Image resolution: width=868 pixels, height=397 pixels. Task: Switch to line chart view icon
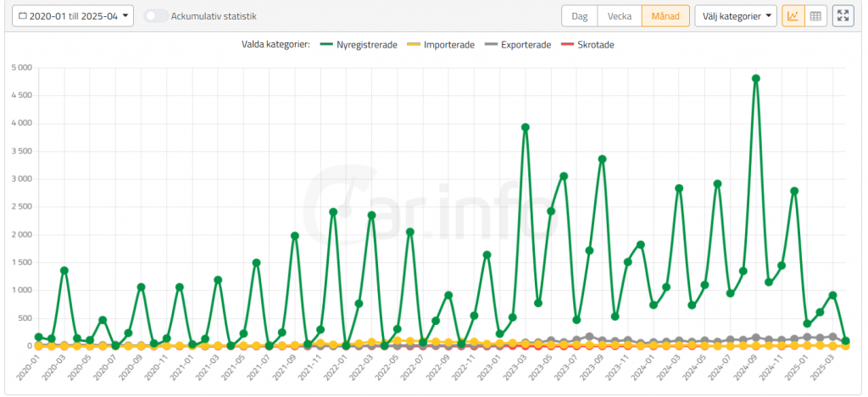pyautogui.click(x=793, y=16)
